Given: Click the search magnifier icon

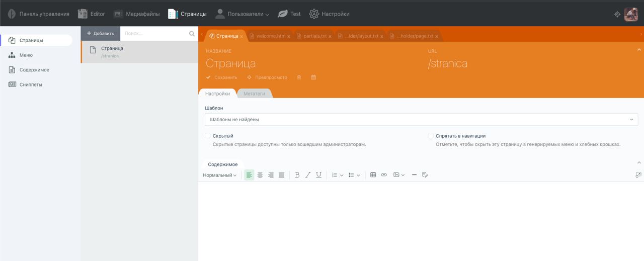Looking at the screenshot, I should point(192,34).
